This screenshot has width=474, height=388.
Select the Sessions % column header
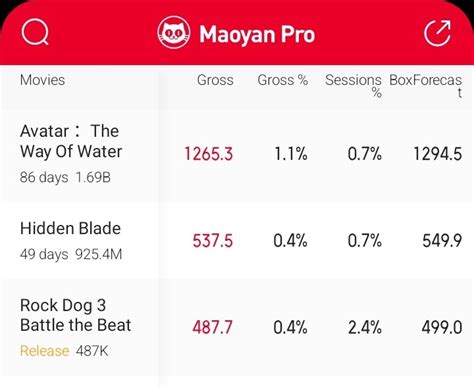353,86
